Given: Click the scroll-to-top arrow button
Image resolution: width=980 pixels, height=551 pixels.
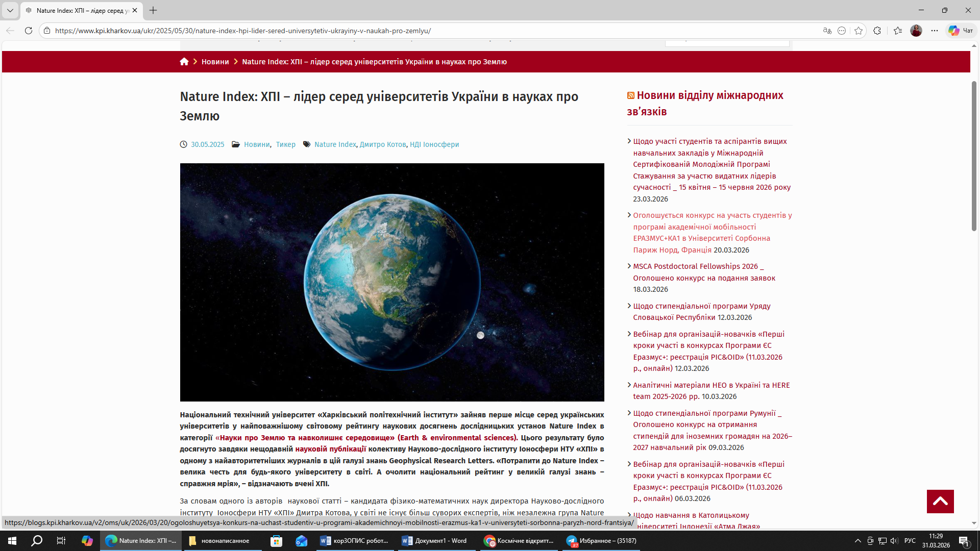Looking at the screenshot, I should coord(940,502).
